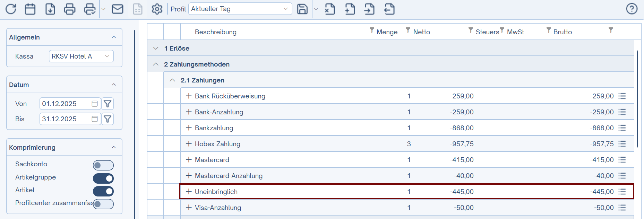The height and width of the screenshot is (219, 644).
Task: Click the refresh icon in toolbar
Action: click(x=11, y=9)
